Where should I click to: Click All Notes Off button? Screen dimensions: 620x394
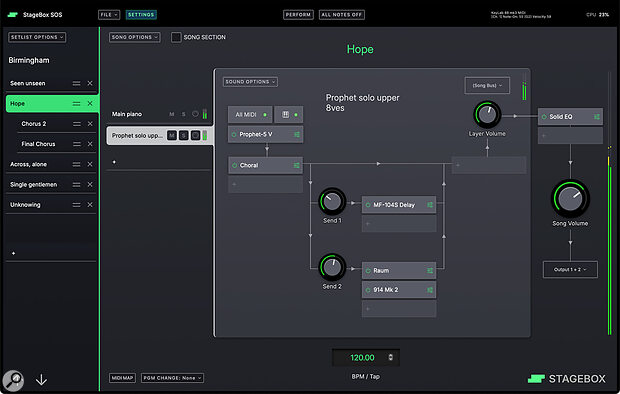pyautogui.click(x=342, y=15)
